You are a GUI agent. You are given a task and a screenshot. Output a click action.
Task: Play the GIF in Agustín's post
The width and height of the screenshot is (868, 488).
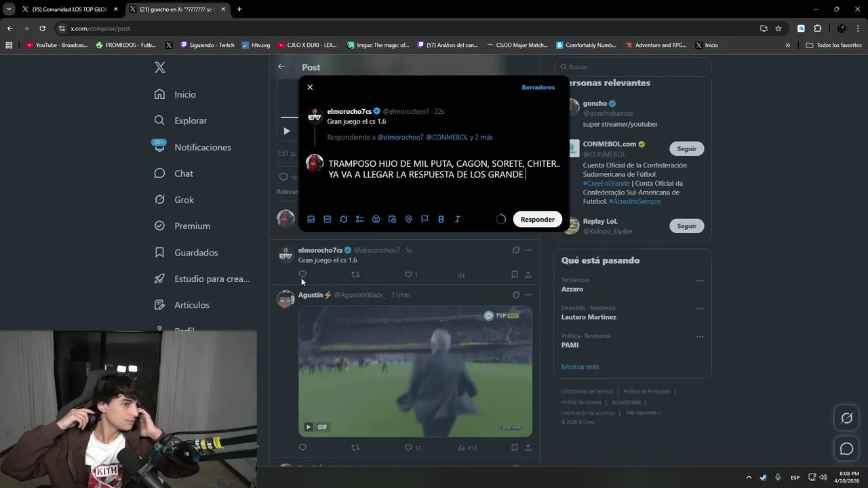[x=309, y=427]
